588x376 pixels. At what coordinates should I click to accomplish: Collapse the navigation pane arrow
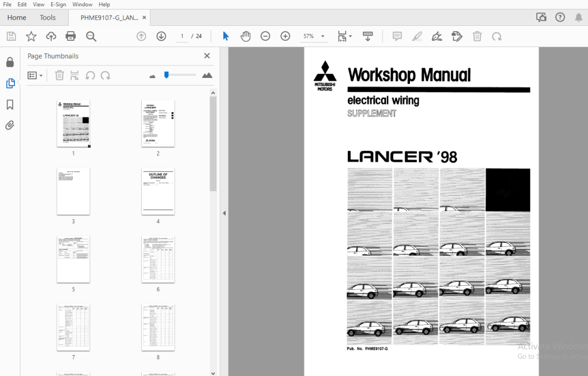click(225, 213)
